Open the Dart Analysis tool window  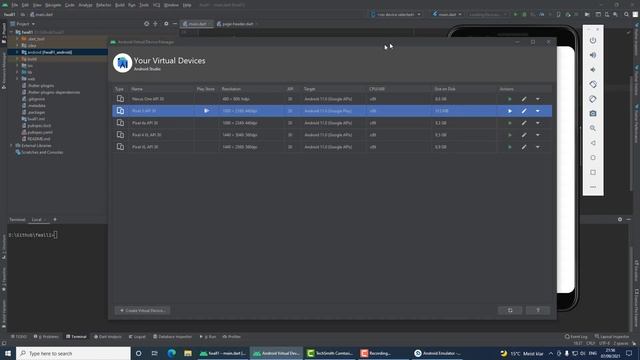point(108,337)
